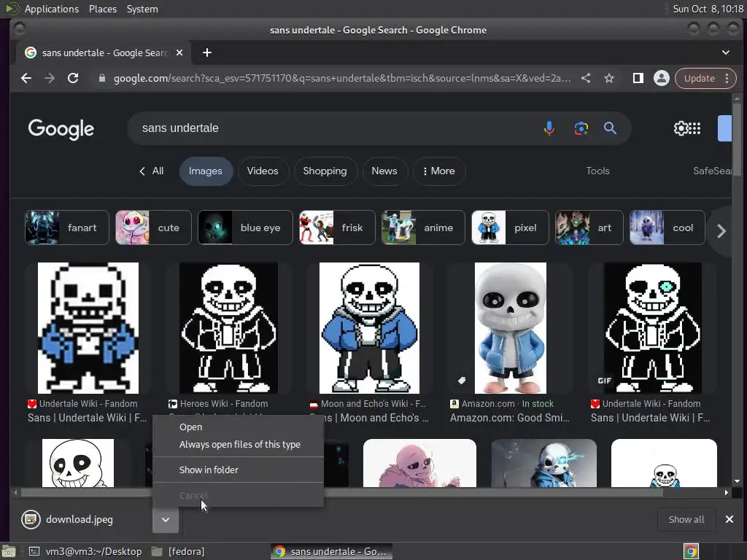
Task: Switch to fedora folder taskbar item
Action: (179, 551)
